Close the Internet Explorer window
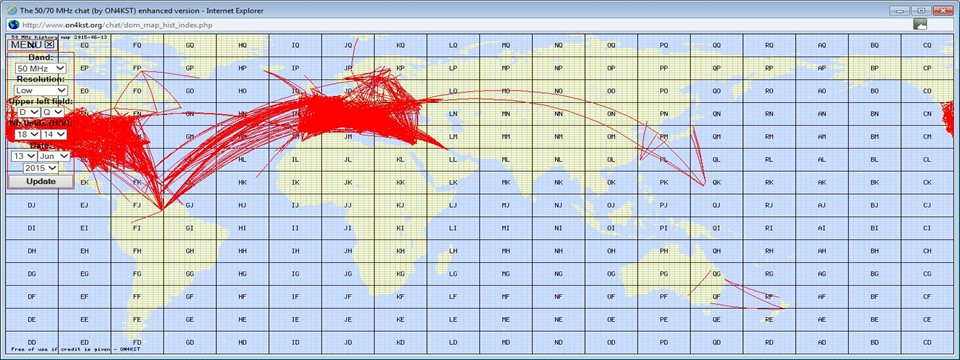 coord(943,10)
